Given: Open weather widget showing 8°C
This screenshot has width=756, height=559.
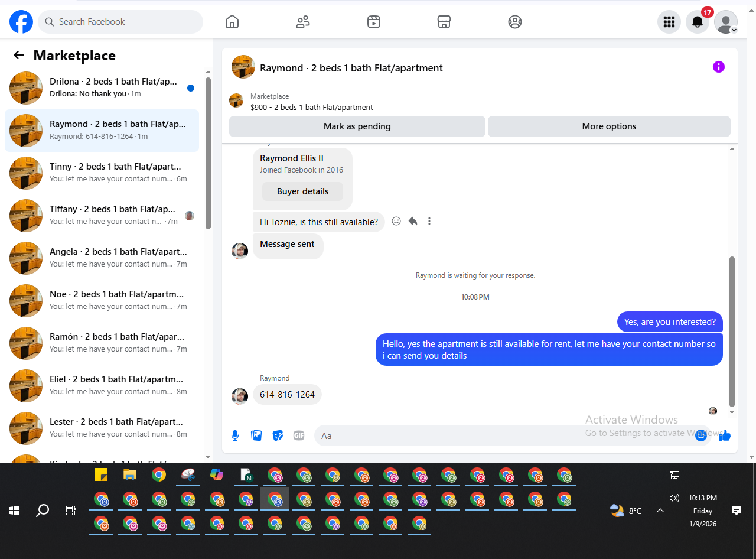Looking at the screenshot, I should [x=626, y=511].
